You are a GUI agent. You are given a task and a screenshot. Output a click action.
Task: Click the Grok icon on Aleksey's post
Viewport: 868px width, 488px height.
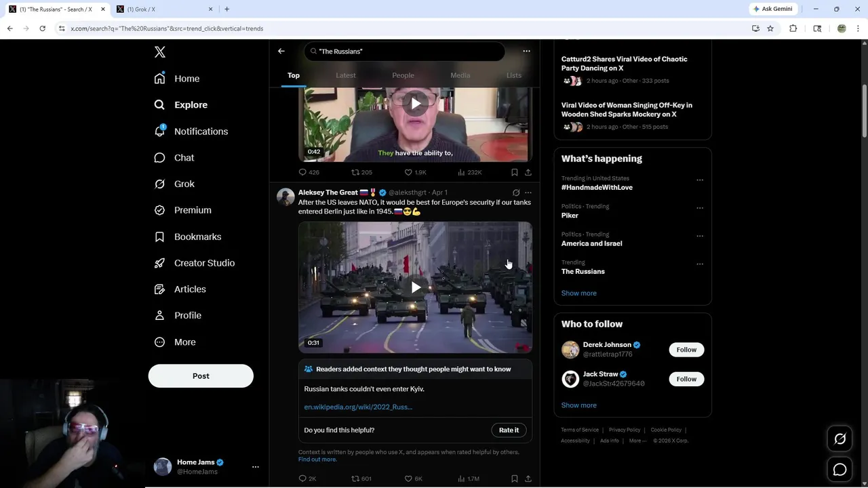516,192
